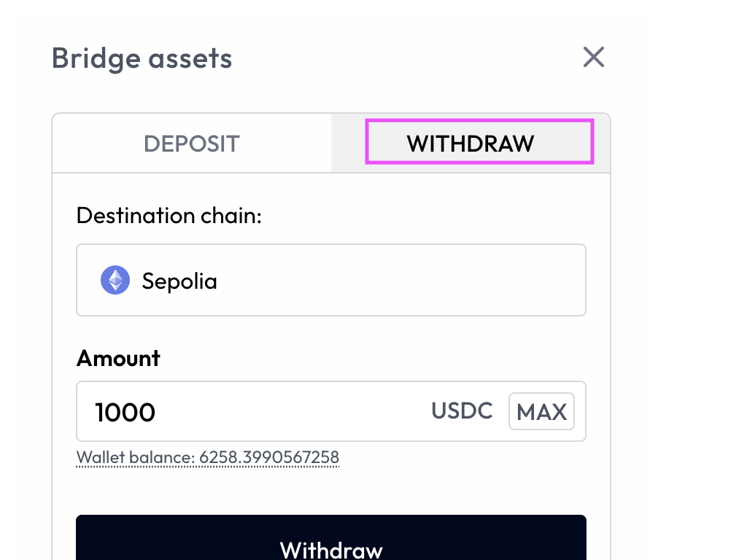Viewport: 747px width, 560px height.
Task: Click the Bridge assets modal title
Action: (142, 58)
